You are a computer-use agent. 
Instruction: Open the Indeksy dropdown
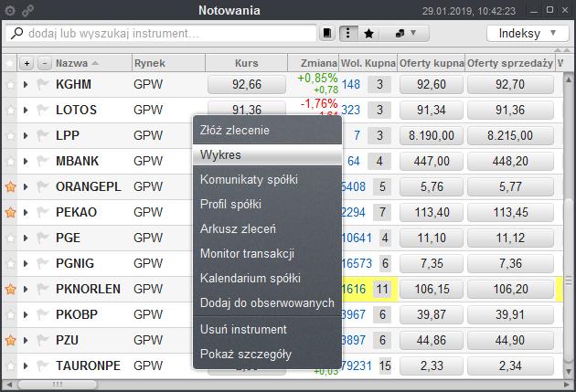pyautogui.click(x=527, y=34)
